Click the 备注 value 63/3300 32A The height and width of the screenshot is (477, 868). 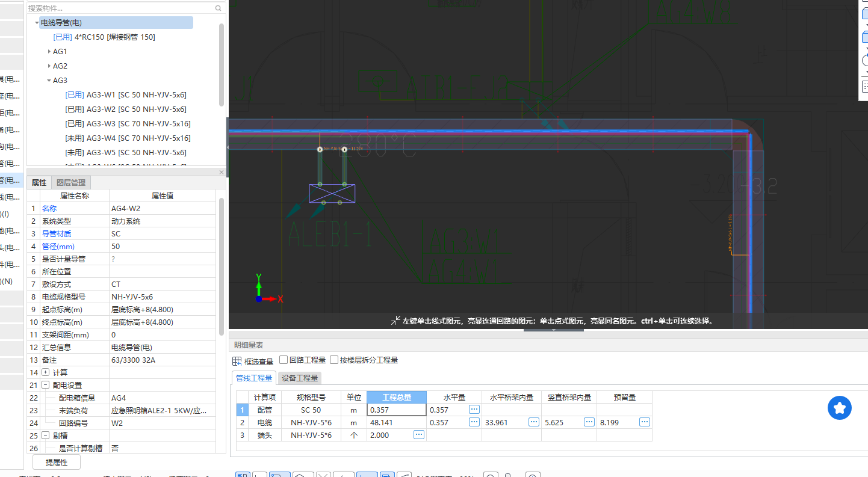[x=163, y=360]
